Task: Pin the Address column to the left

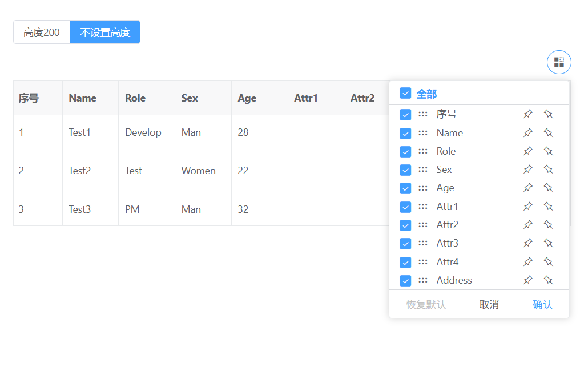Action: pos(528,280)
